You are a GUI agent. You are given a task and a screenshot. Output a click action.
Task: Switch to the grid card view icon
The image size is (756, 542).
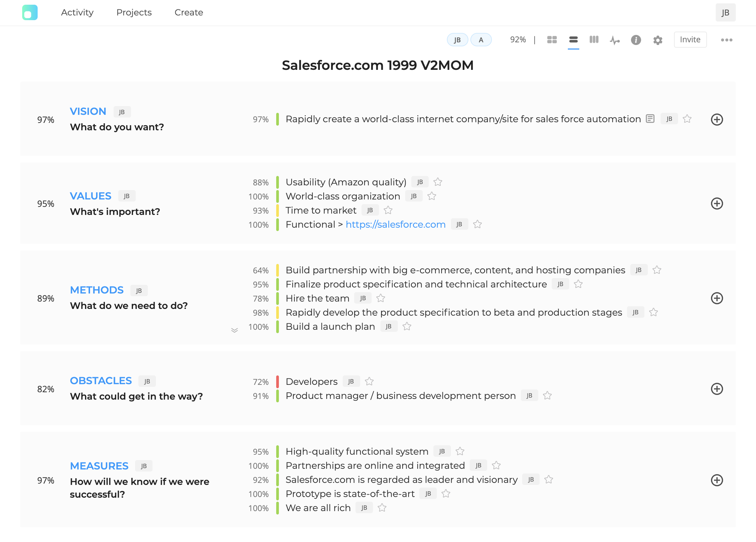(x=552, y=40)
